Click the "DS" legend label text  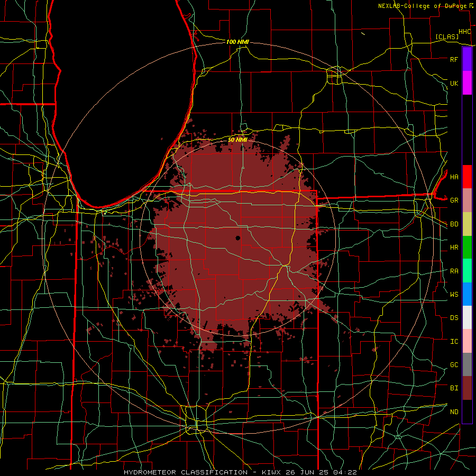pyautogui.click(x=454, y=318)
